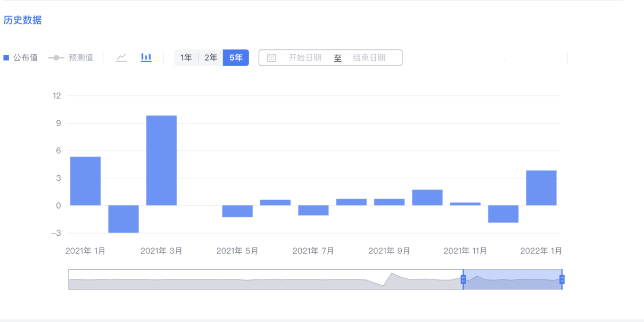This screenshot has height=322, width=644.
Task: Click the 开始日期 start date field
Action: (x=305, y=57)
